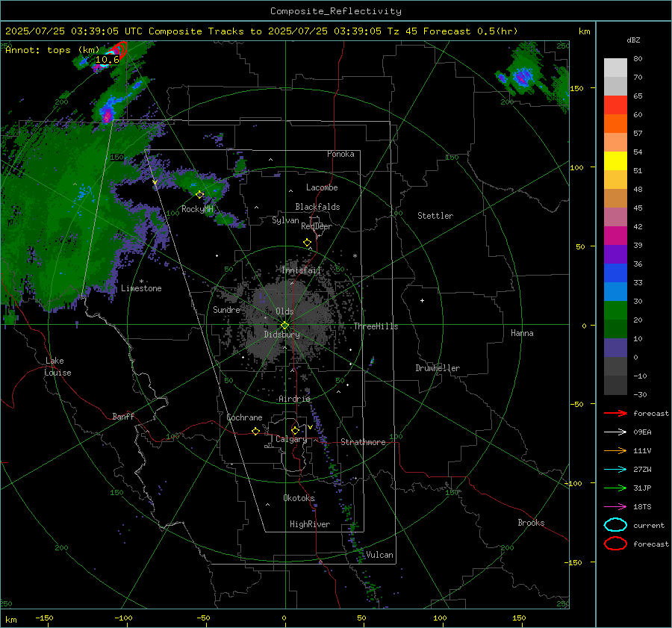Click the -30 value on dBZ scale

(640, 394)
